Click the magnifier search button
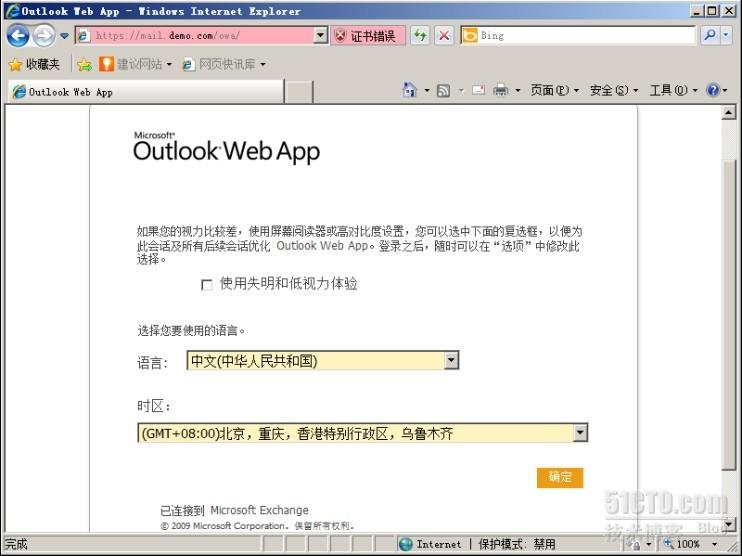Viewport: 742px width, 556px height. [710, 35]
